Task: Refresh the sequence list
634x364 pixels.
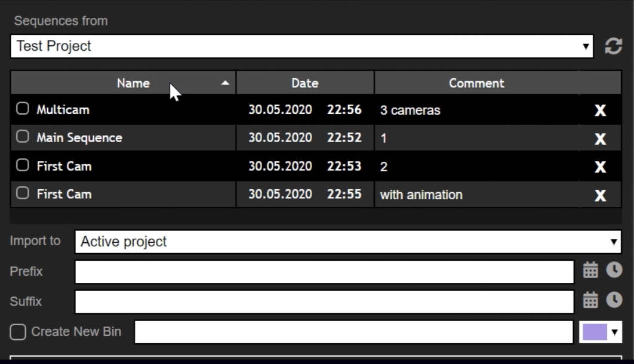Action: pos(613,46)
